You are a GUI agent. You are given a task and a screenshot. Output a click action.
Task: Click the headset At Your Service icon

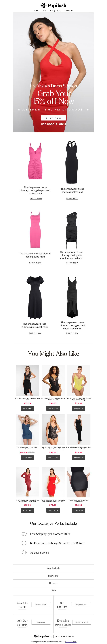24,553
